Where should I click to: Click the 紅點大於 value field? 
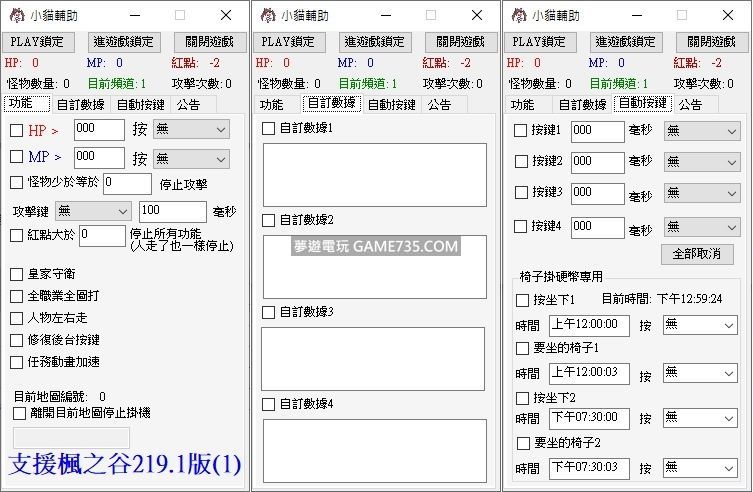click(102, 236)
